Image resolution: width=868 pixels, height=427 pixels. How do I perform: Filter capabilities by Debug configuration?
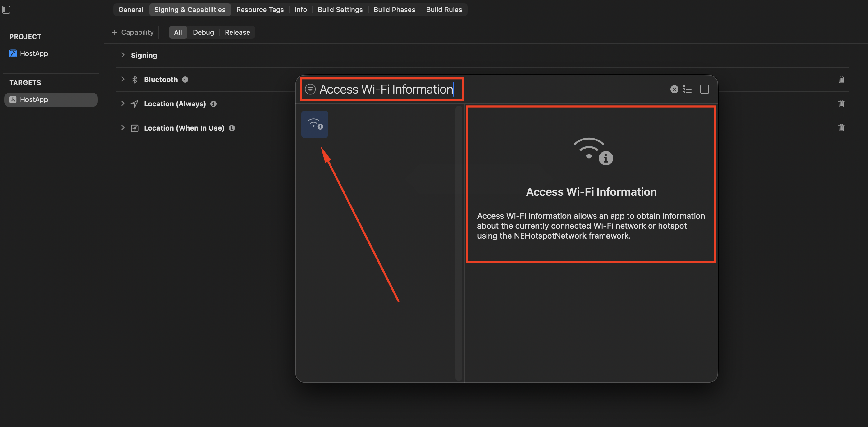pos(203,32)
